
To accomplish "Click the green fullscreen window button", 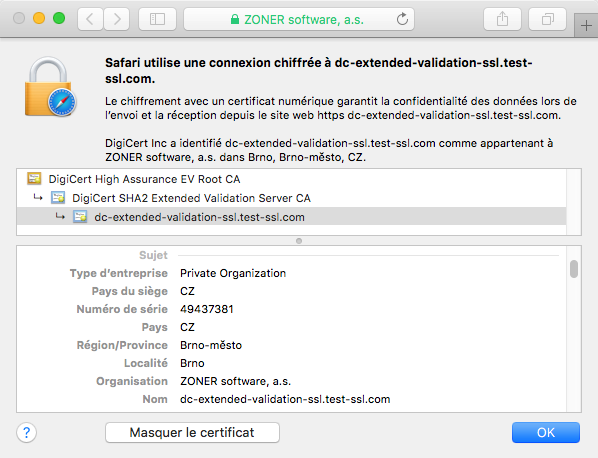I will 59,18.
